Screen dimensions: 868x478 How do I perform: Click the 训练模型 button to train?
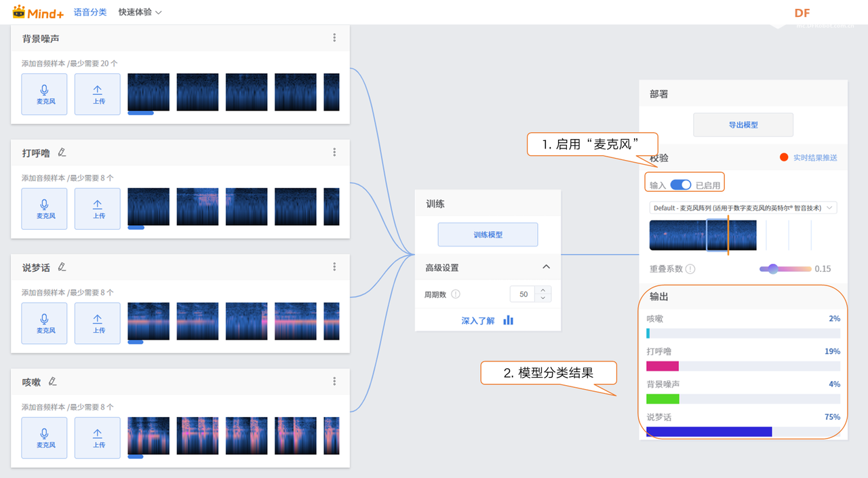tap(488, 234)
